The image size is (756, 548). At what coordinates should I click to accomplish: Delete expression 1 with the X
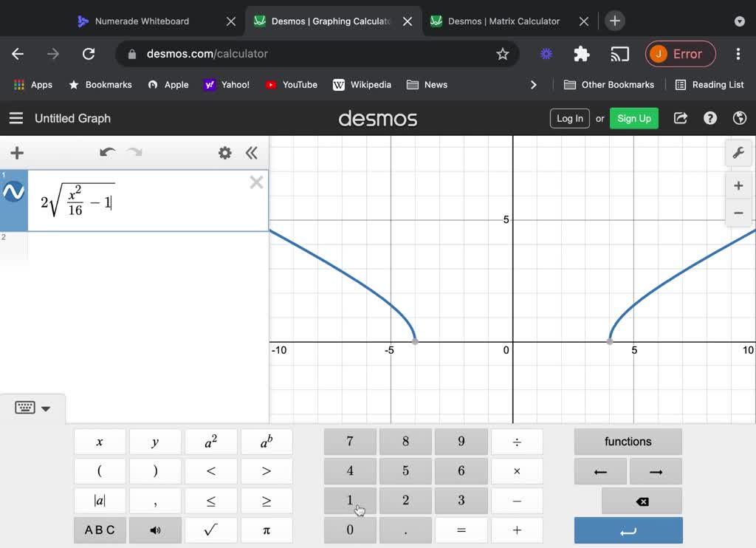[256, 182]
